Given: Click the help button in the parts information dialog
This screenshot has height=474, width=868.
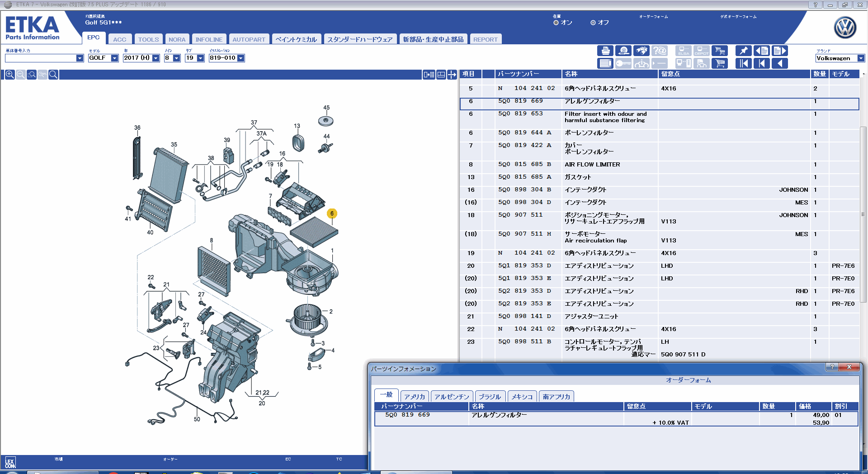Looking at the screenshot, I should (x=832, y=367).
